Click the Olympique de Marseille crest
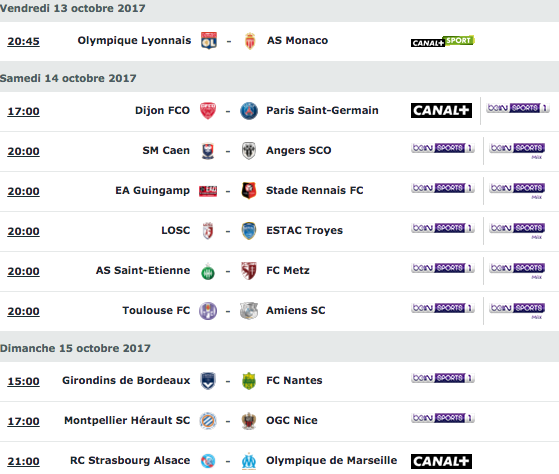 click(x=249, y=461)
